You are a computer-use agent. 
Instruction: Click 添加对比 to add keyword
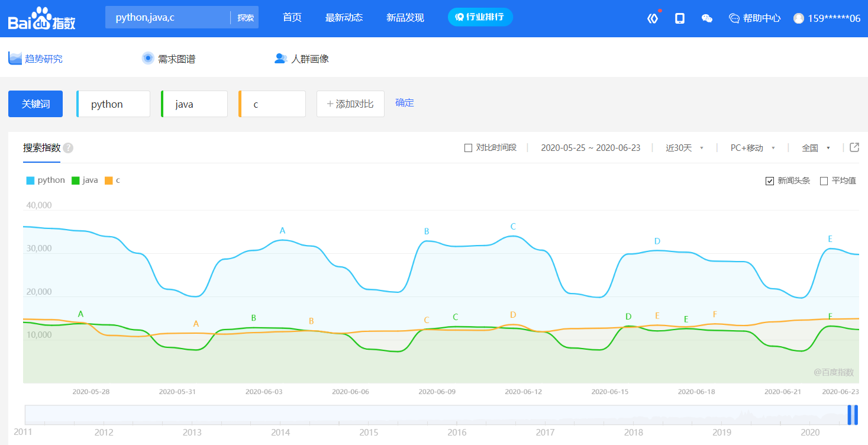[x=350, y=104]
